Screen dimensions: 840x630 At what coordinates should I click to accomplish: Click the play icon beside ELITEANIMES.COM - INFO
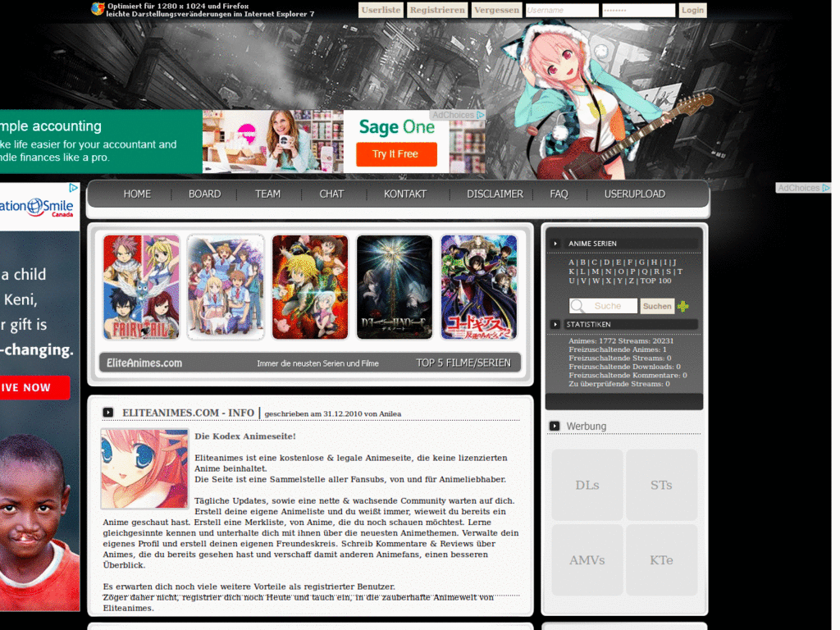[107, 413]
